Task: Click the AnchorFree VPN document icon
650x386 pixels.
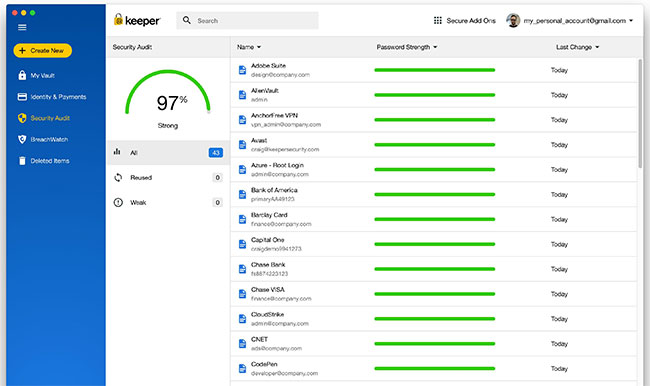Action: tap(243, 120)
